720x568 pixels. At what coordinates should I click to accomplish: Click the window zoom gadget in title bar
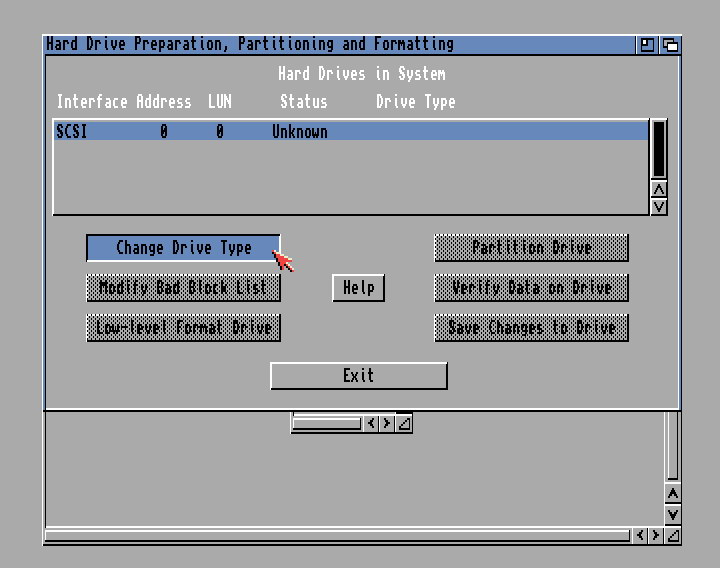click(x=648, y=45)
